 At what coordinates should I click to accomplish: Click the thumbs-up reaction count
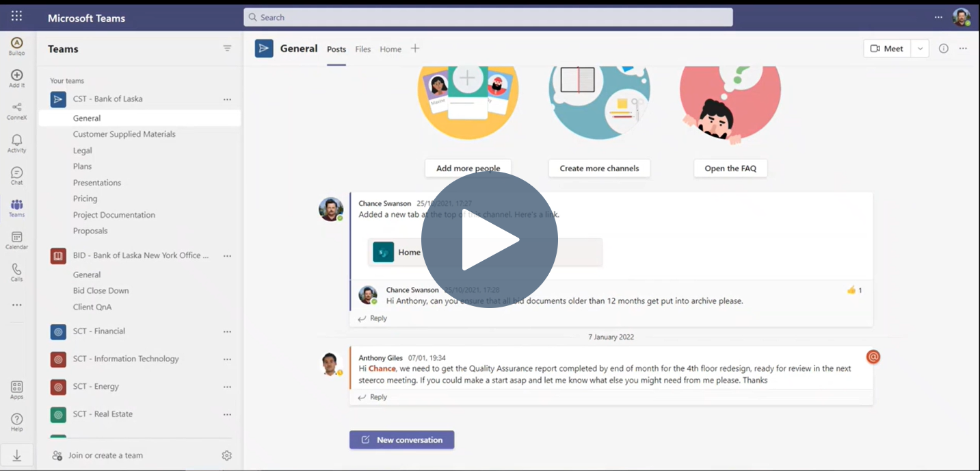(854, 290)
